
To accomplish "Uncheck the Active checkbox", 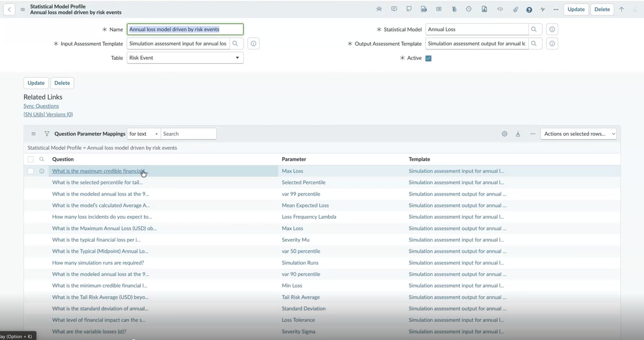I will point(428,58).
